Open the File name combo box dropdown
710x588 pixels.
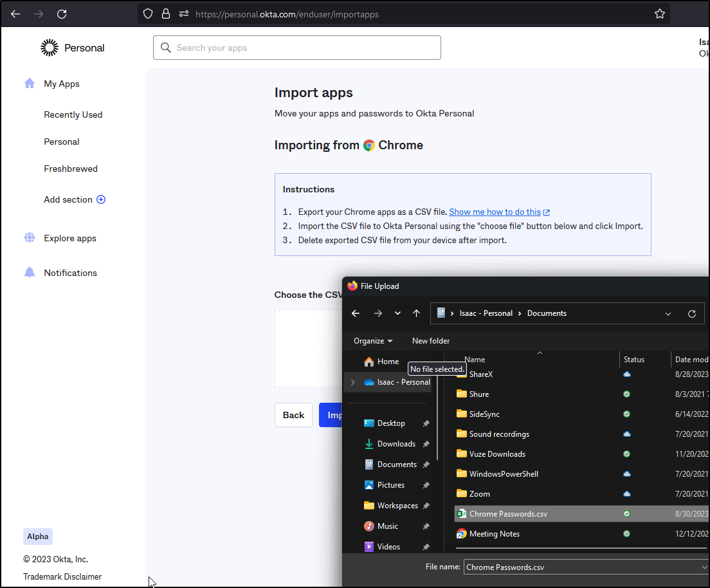point(704,567)
